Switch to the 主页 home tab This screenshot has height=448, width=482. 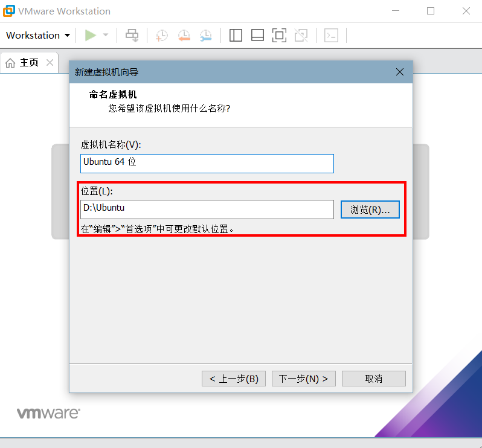pos(23,63)
